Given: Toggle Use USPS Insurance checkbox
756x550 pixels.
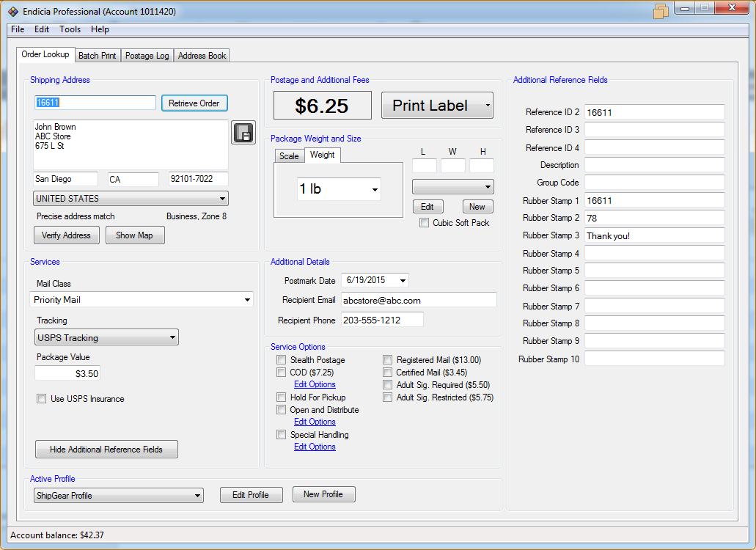Looking at the screenshot, I should pos(42,399).
